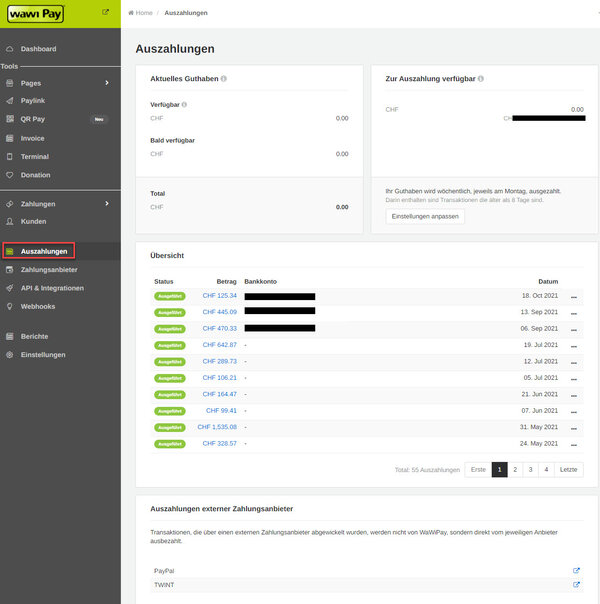Click the Einstellungen anpassen button
The width and height of the screenshot is (600, 604).
pos(425,216)
